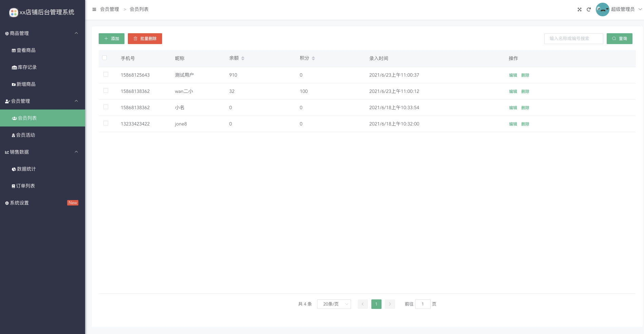The image size is (644, 334).
Task: Click the 余额 sort arrows
Action: pyautogui.click(x=243, y=58)
